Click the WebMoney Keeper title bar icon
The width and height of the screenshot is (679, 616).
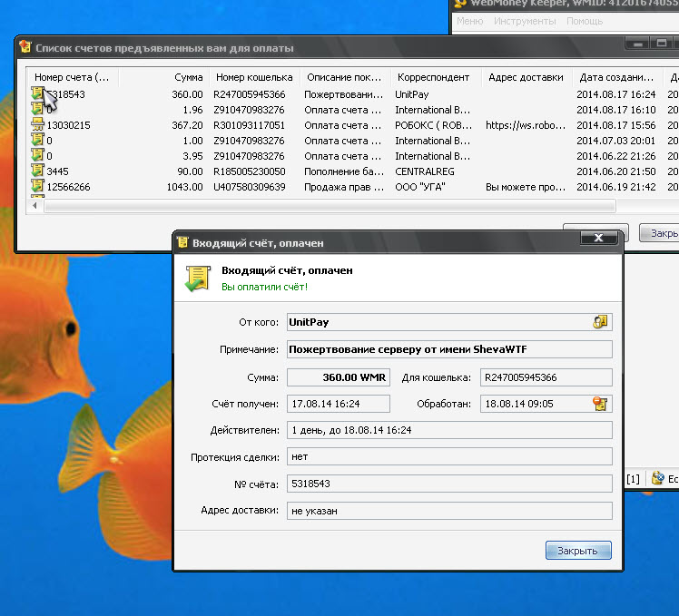point(460,4)
